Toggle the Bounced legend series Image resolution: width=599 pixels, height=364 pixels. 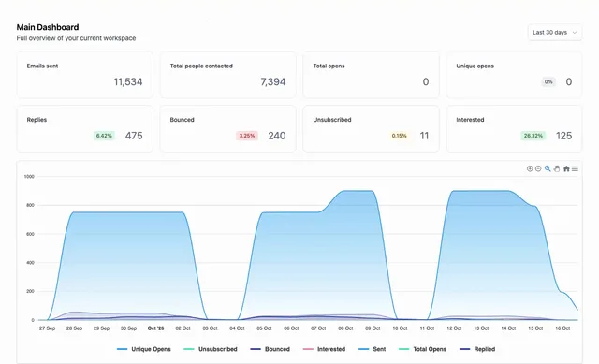pos(270,349)
